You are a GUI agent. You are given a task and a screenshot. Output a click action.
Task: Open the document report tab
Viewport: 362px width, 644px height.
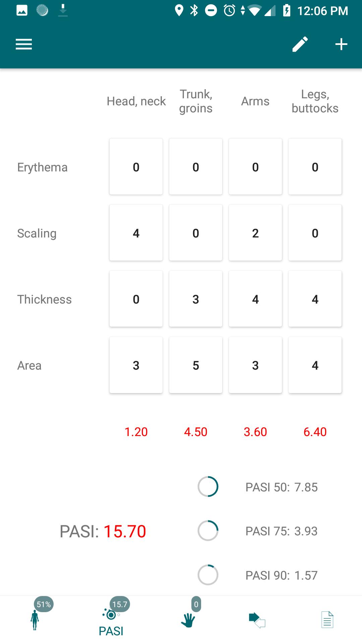click(x=327, y=620)
